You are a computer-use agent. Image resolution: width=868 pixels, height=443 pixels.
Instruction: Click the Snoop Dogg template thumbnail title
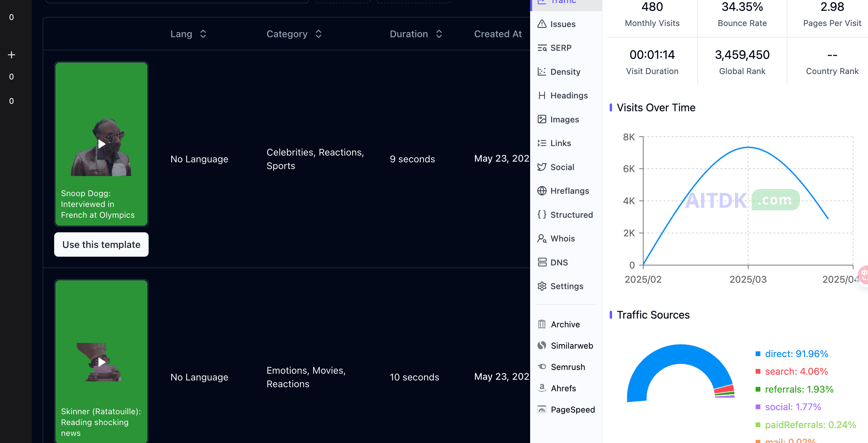98,204
